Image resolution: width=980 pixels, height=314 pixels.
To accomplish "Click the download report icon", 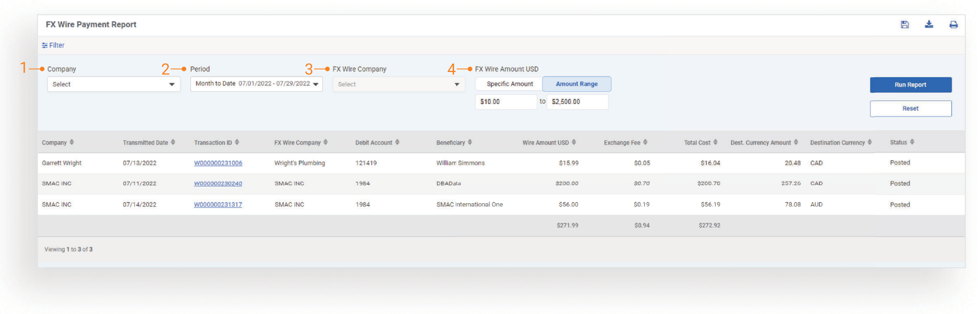I will click(x=929, y=24).
